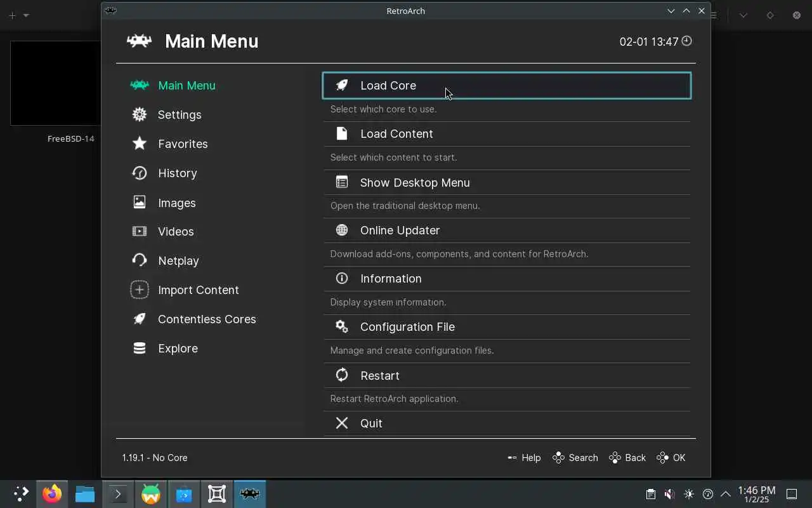Click the file icon beside Load Content
This screenshot has height=508, width=812.
pyautogui.click(x=342, y=133)
